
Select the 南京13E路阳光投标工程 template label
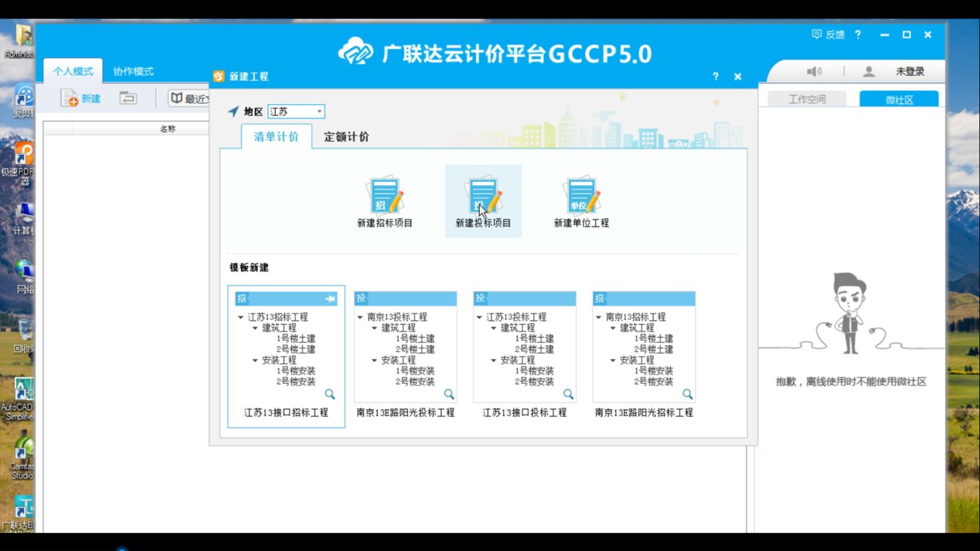coord(406,413)
